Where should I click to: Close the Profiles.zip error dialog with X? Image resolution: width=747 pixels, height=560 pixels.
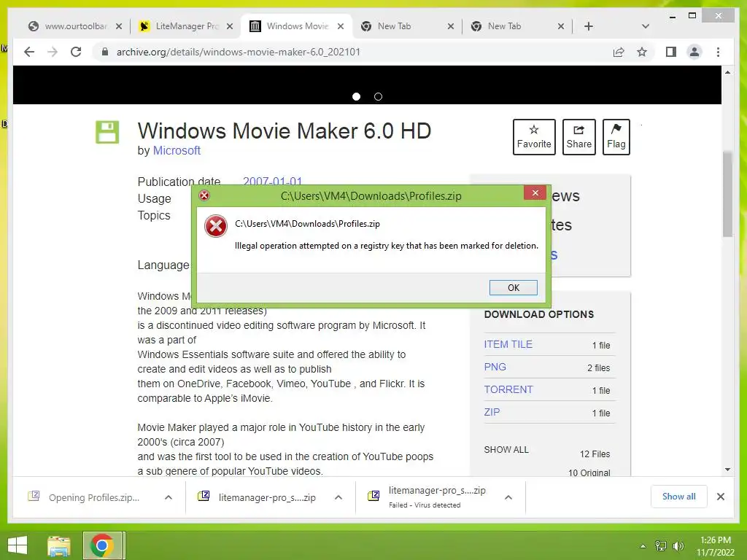click(x=535, y=192)
